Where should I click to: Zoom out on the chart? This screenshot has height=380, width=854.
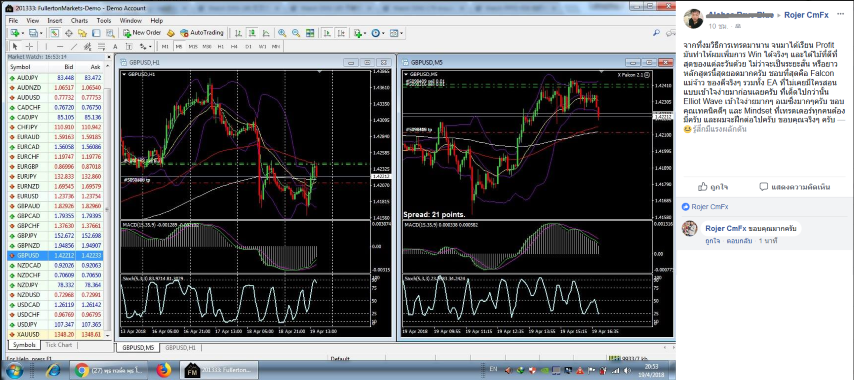tap(296, 33)
